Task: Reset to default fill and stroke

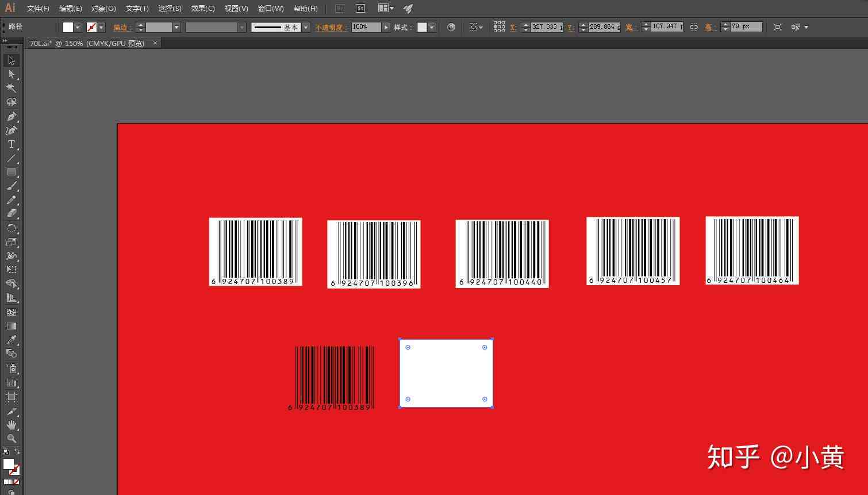Action: click(x=6, y=452)
